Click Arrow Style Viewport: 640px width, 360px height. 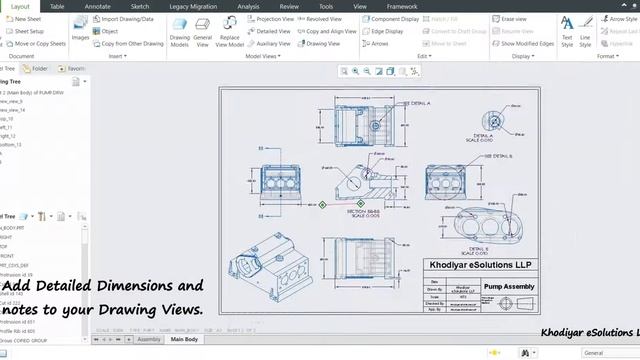(619, 19)
